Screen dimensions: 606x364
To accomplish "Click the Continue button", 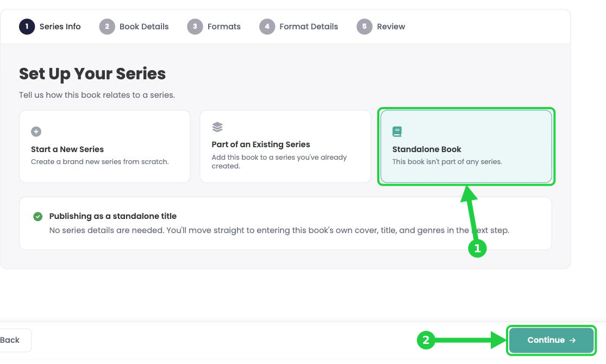I will [551, 341].
